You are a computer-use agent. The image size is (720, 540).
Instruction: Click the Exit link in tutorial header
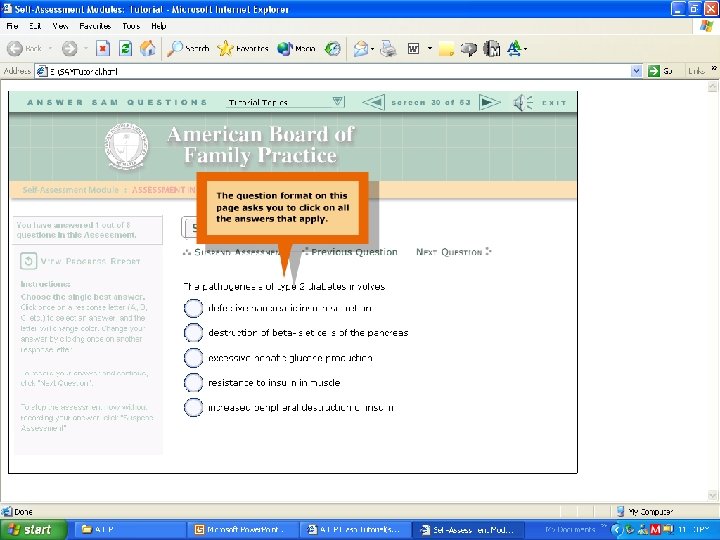point(554,103)
